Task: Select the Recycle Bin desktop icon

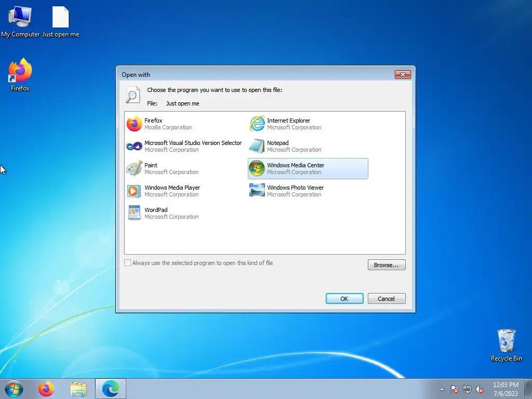Action: click(506, 345)
